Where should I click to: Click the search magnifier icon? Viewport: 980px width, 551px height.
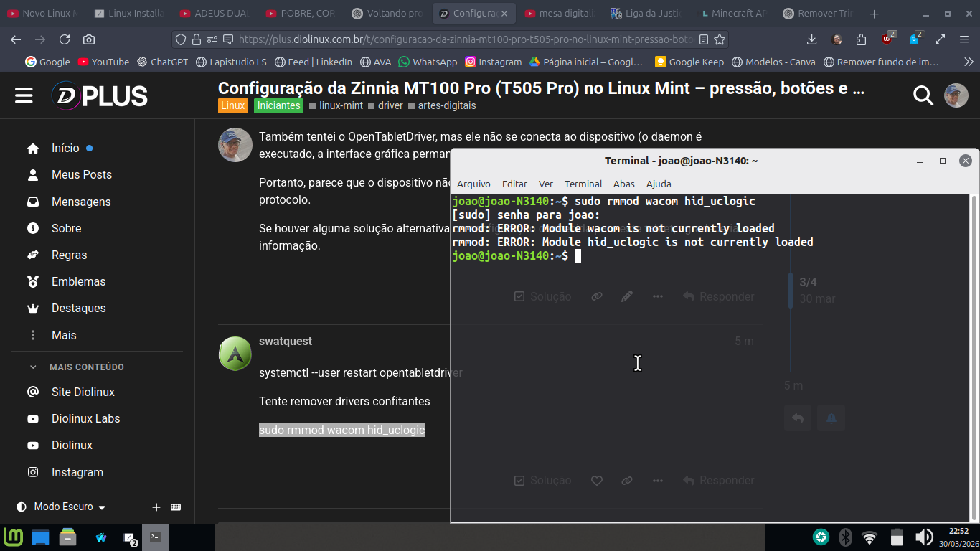[x=923, y=95]
